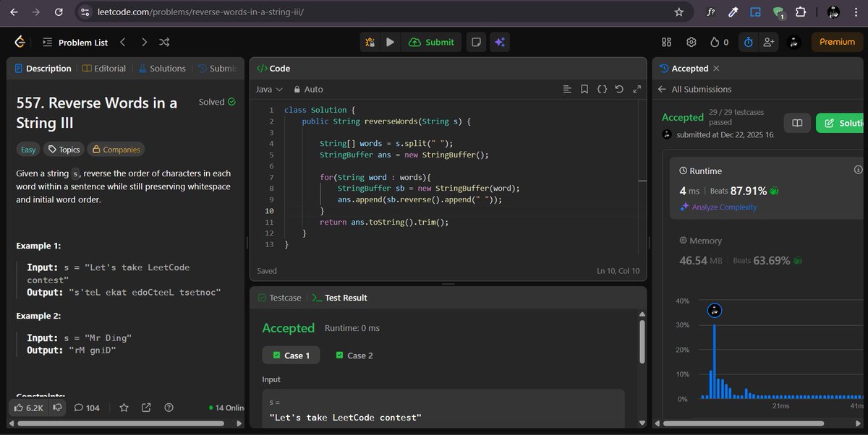Close the Accepted tab
Viewport: 868px width, 435px height.
(716, 69)
